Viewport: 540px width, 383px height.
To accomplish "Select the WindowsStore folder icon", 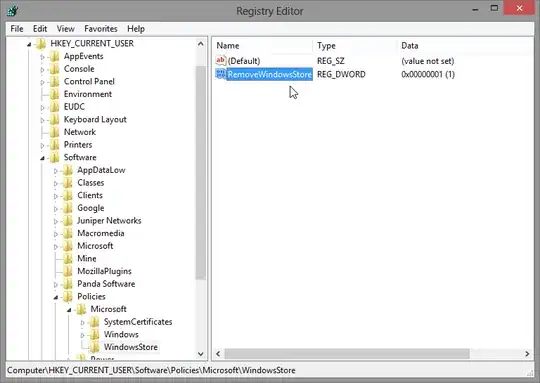I will tap(95, 347).
